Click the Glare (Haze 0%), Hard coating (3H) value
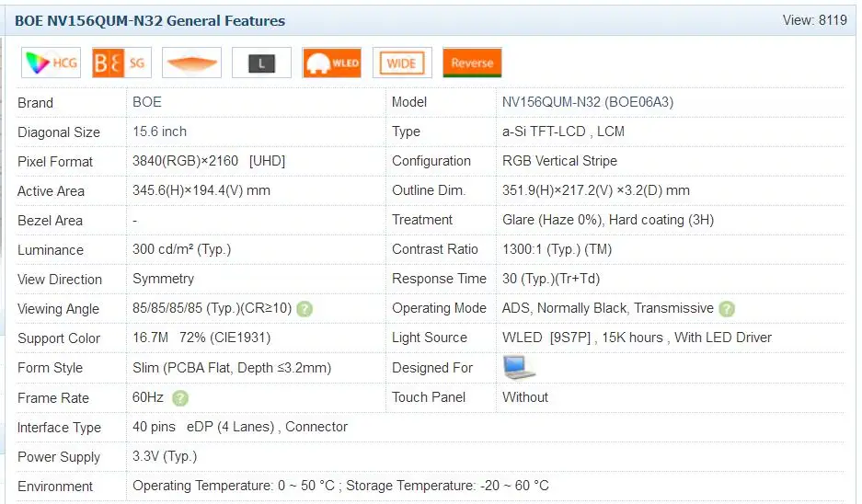862x504 pixels. coord(608,220)
